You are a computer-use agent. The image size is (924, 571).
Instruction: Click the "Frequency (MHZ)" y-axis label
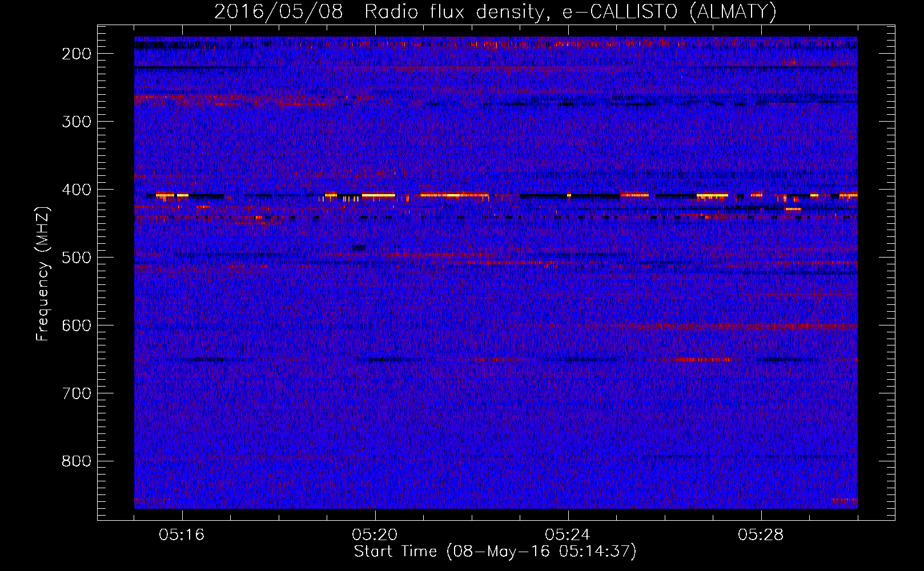click(43, 274)
